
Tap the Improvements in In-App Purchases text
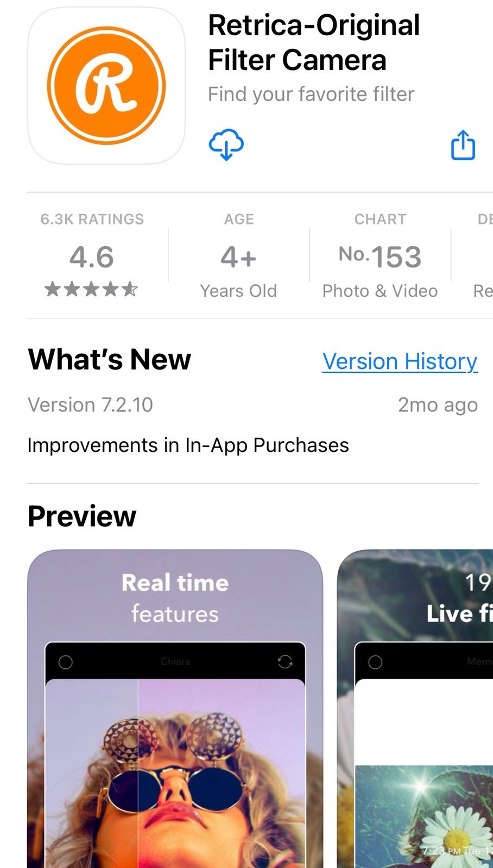click(x=188, y=445)
